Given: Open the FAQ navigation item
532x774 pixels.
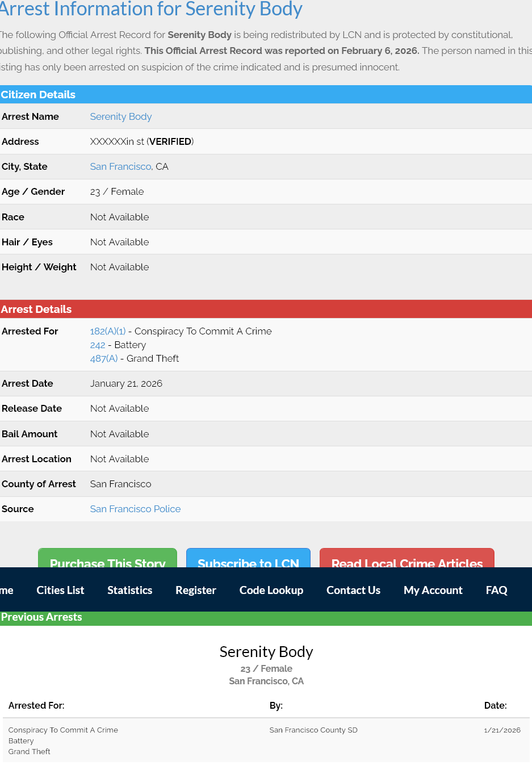Looking at the screenshot, I should (496, 590).
